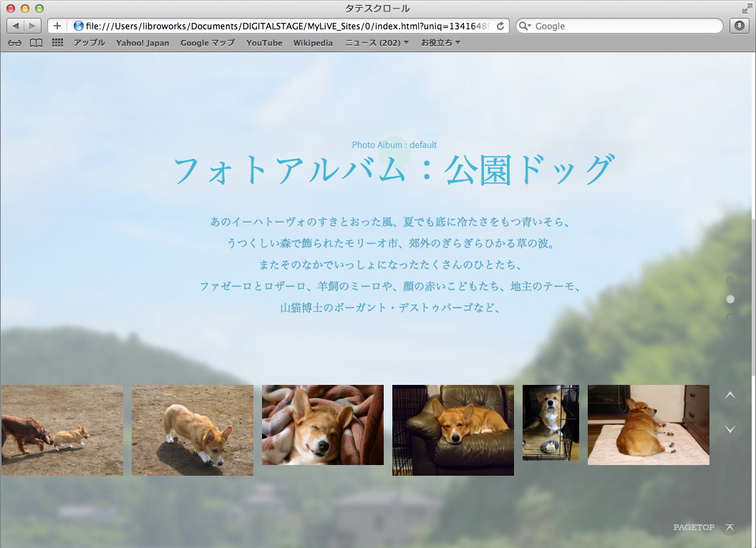
Task: Show all bookmarks book icon
Action: click(x=37, y=43)
